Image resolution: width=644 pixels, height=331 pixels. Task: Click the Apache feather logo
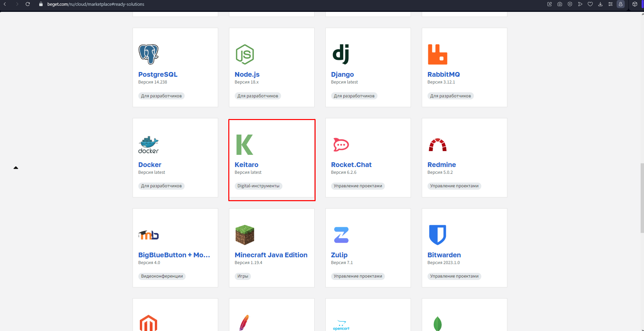pyautogui.click(x=244, y=323)
